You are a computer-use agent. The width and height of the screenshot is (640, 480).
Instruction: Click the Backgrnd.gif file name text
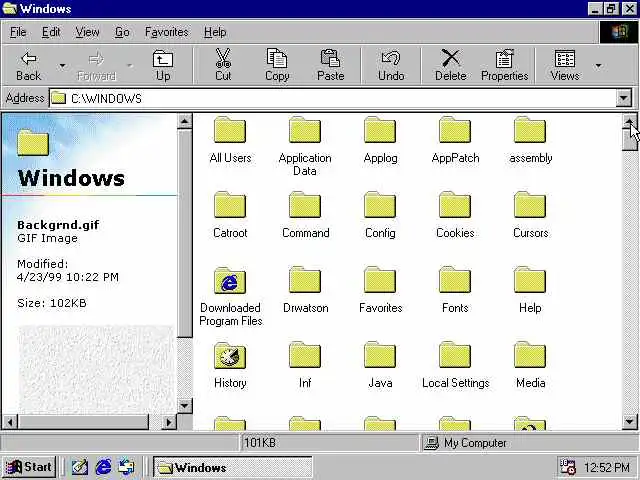58,225
